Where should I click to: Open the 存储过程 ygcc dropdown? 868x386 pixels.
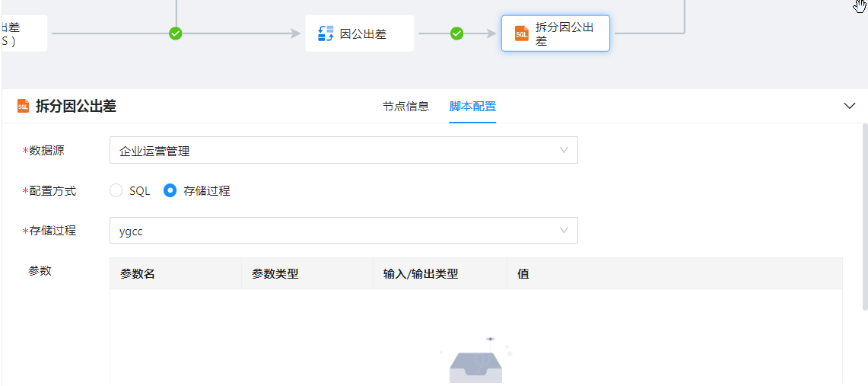pyautogui.click(x=343, y=231)
